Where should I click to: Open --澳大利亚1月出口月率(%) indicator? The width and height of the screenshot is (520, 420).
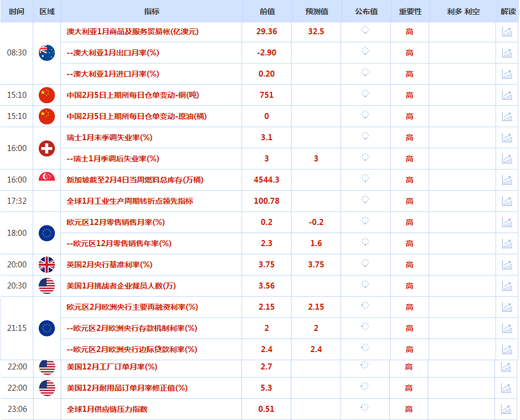coord(113,53)
